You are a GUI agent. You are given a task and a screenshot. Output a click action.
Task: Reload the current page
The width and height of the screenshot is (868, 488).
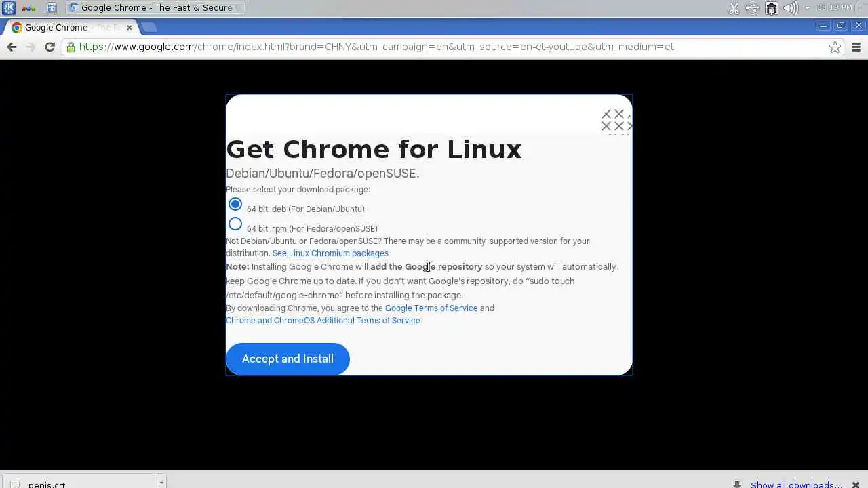pyautogui.click(x=50, y=47)
